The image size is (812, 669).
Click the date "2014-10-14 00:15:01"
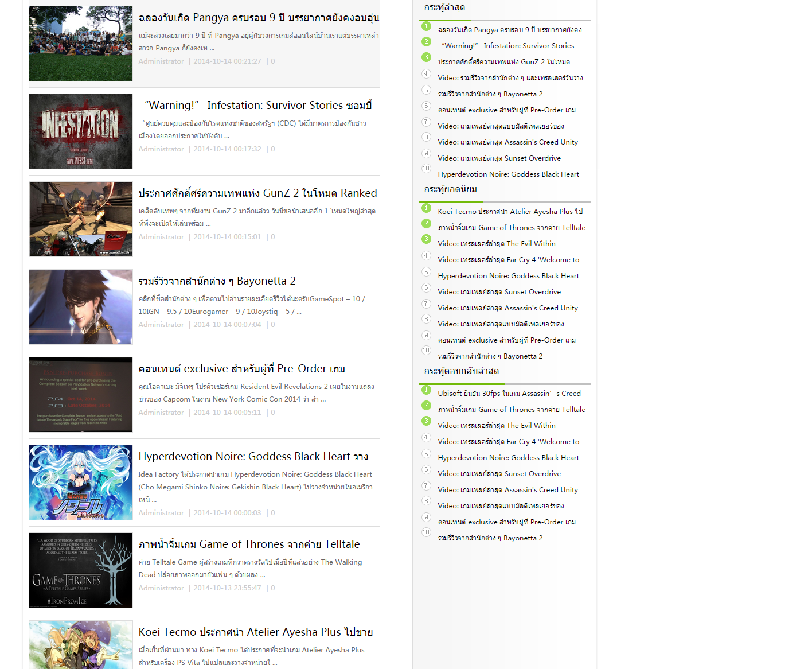pyautogui.click(x=227, y=237)
